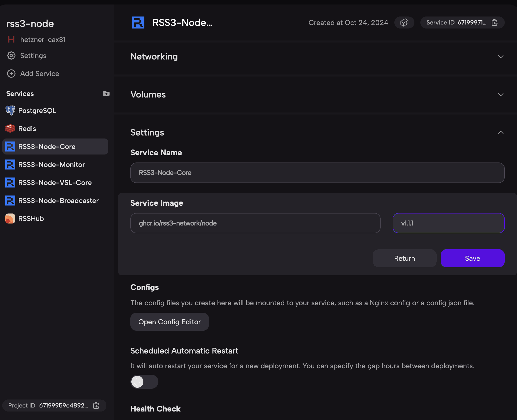Click the Configs heading
This screenshot has height=420, width=517.
[145, 287]
